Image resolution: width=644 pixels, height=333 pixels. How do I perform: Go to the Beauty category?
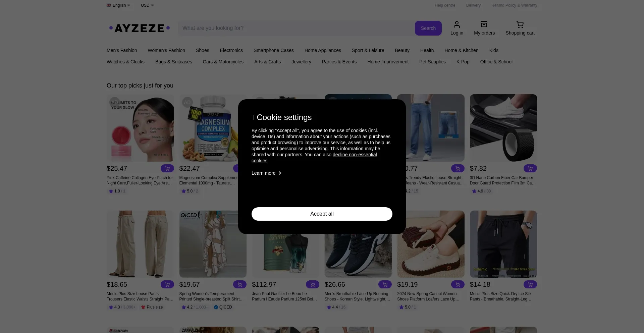(x=402, y=50)
